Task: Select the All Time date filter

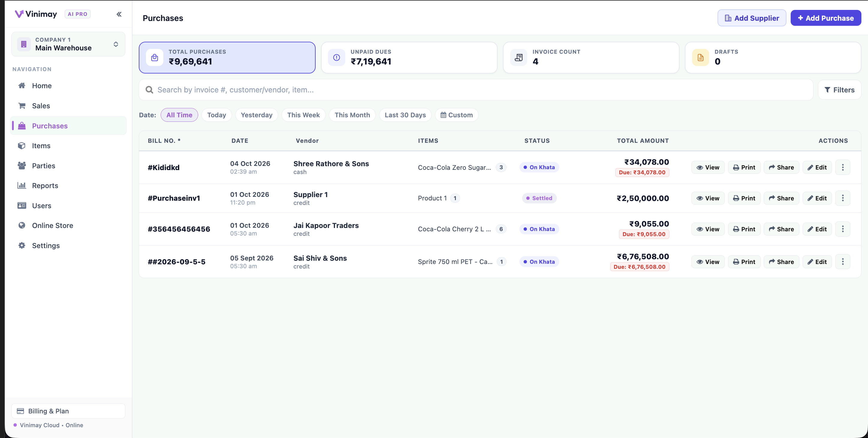Action: [x=179, y=115]
